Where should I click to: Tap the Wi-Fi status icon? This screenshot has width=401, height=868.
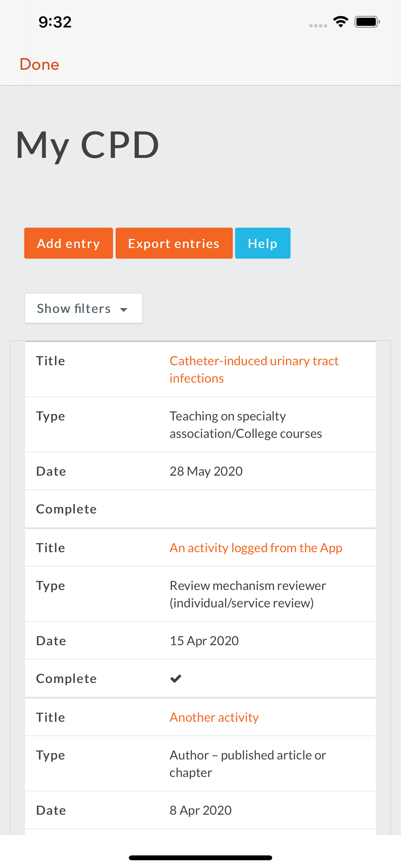coord(340,22)
